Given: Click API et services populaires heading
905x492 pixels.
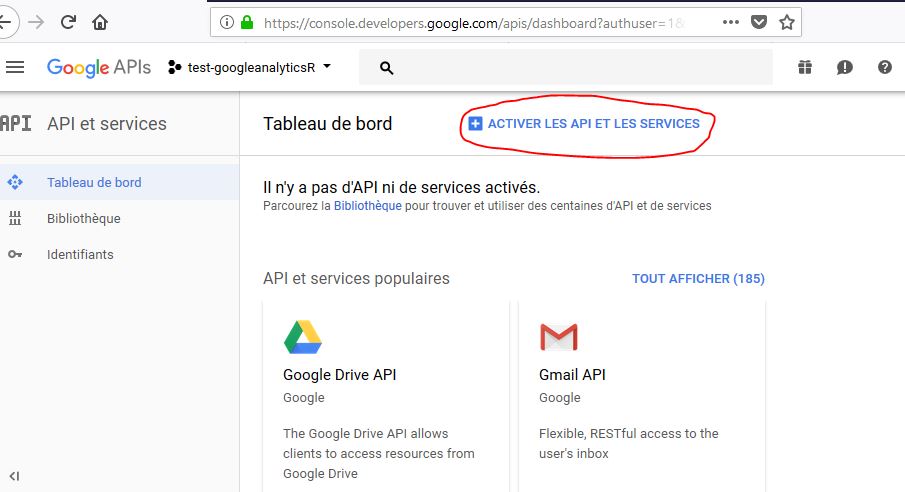Looking at the screenshot, I should tap(356, 278).
